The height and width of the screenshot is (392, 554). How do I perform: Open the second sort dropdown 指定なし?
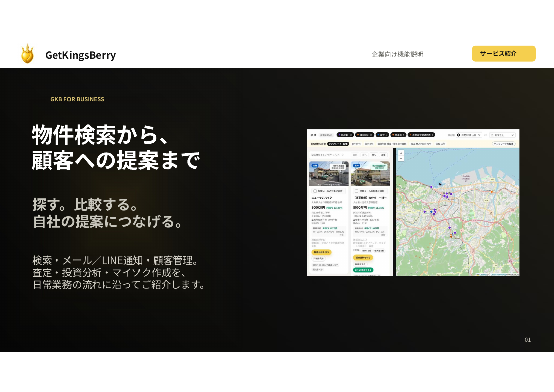point(502,135)
